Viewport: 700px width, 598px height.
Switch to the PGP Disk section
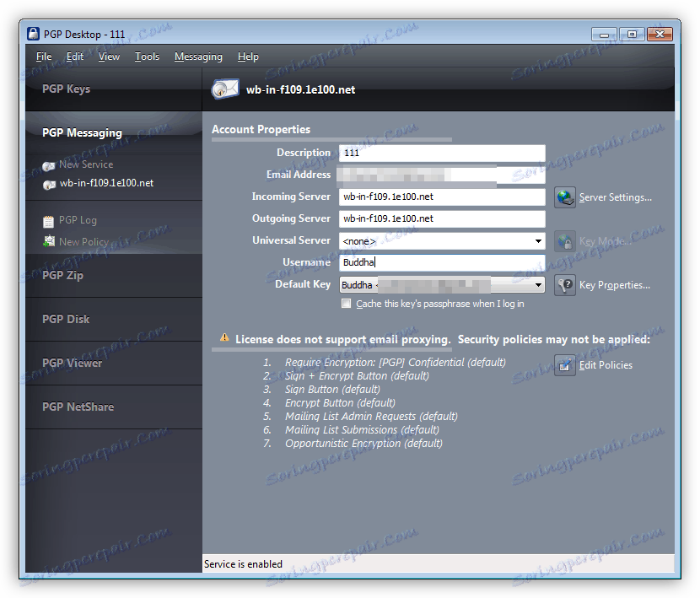113,320
